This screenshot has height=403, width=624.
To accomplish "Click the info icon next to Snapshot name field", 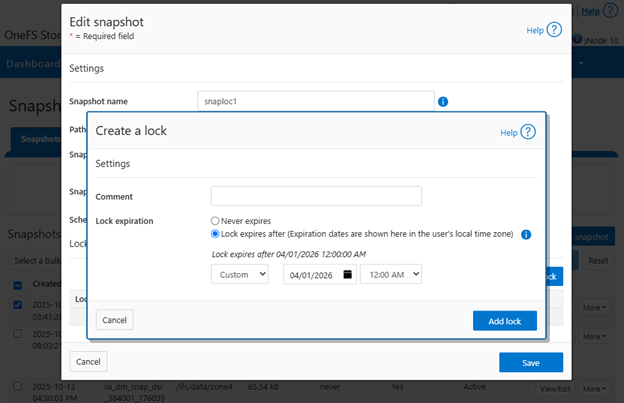I will [x=442, y=101].
